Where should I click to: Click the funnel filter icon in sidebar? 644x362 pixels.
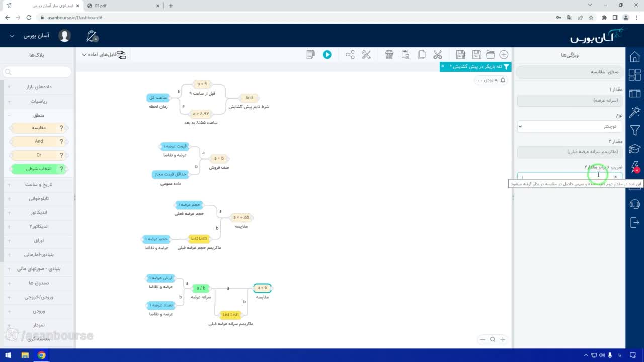[635, 130]
